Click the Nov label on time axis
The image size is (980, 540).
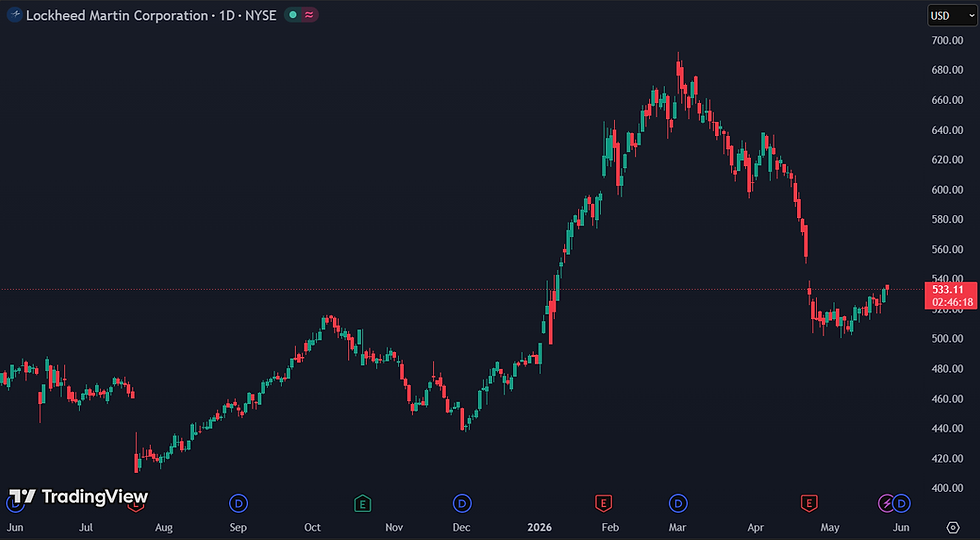point(394,528)
